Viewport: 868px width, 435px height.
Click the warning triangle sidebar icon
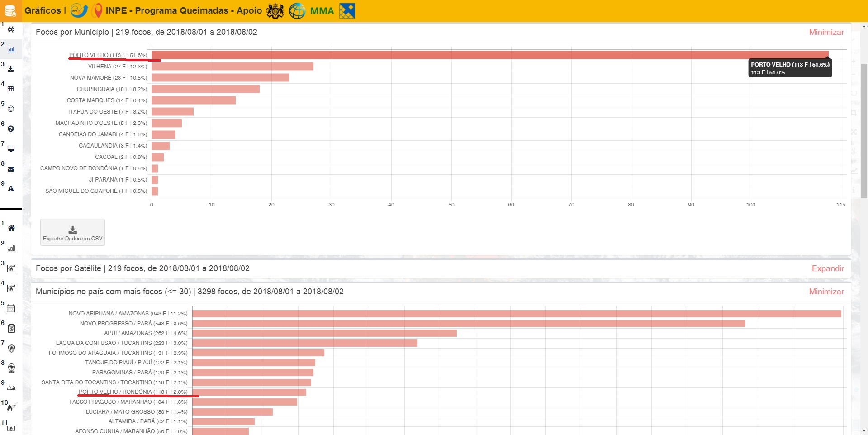(11, 189)
